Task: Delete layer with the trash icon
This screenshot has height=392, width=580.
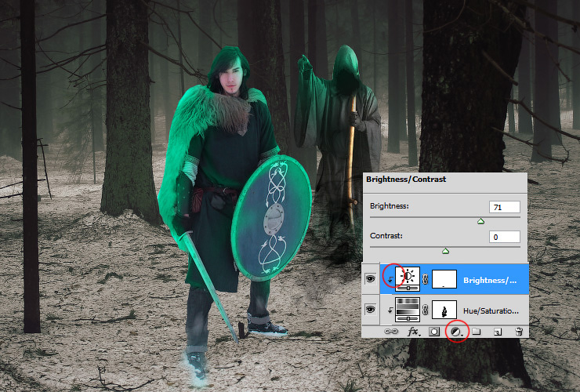Action: (519, 332)
